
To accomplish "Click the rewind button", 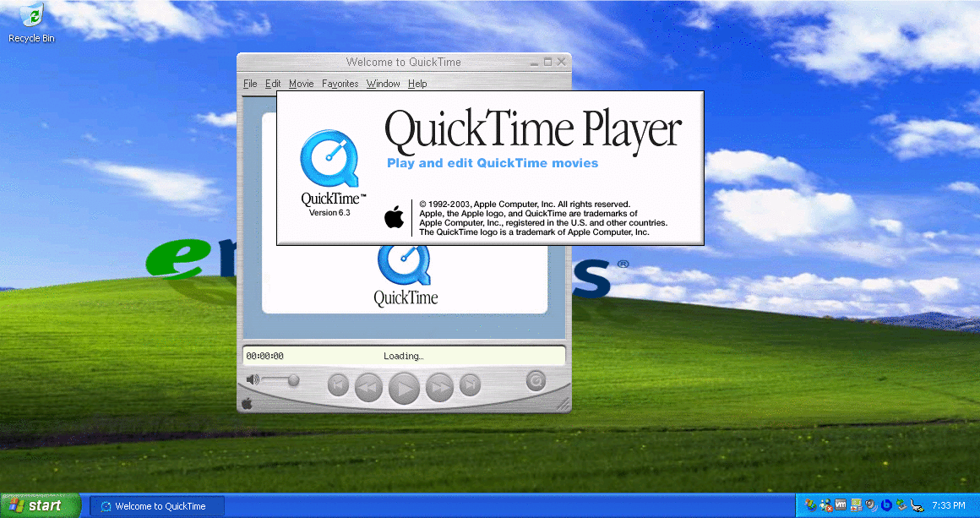I will [x=368, y=387].
